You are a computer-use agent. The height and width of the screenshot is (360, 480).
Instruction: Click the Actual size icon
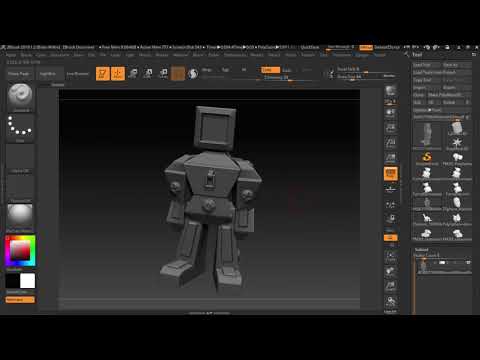click(x=391, y=143)
